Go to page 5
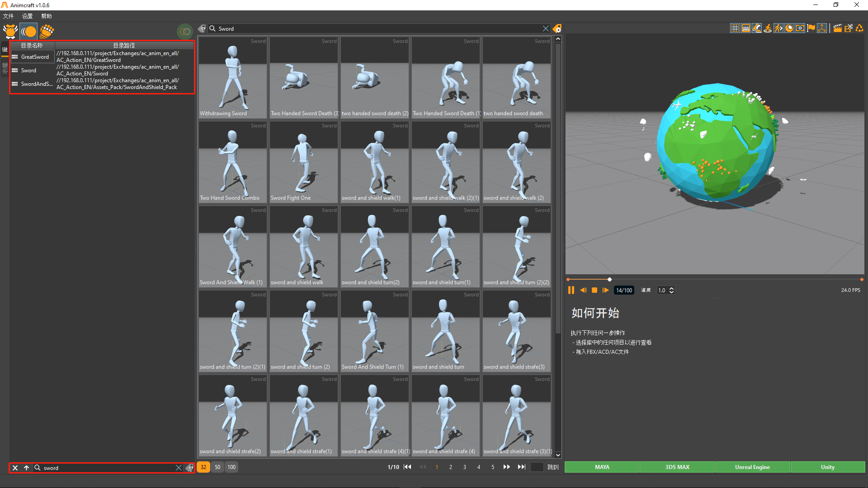 [493, 467]
